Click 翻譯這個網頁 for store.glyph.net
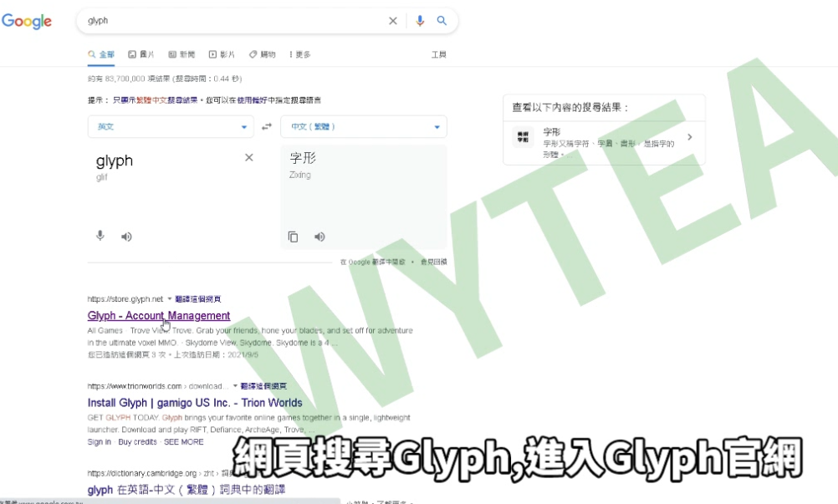 click(197, 299)
